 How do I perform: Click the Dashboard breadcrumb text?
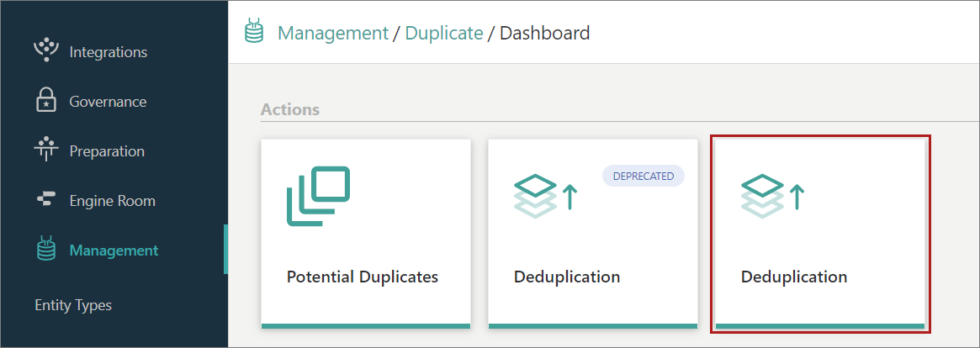point(545,33)
